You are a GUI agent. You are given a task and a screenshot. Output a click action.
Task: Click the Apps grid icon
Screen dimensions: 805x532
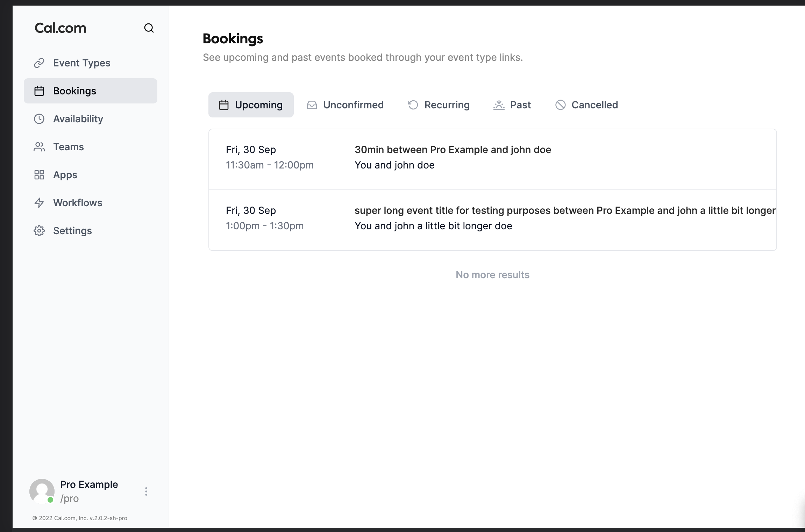click(x=39, y=175)
